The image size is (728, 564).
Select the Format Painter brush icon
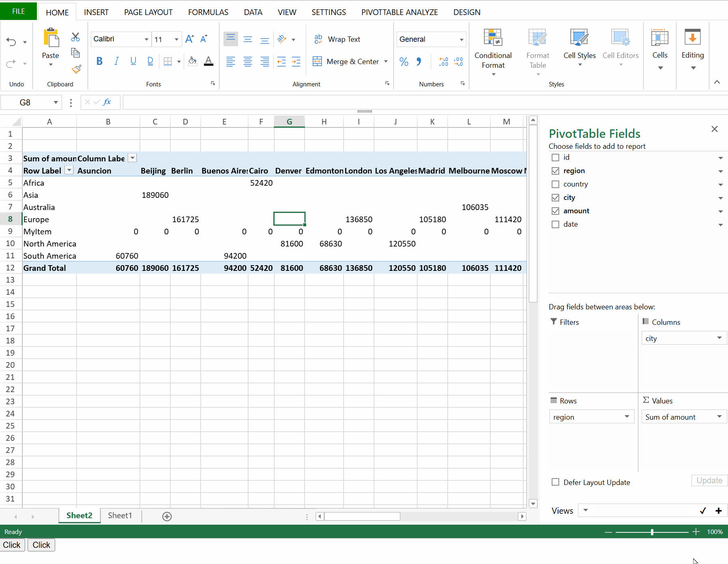(x=76, y=69)
